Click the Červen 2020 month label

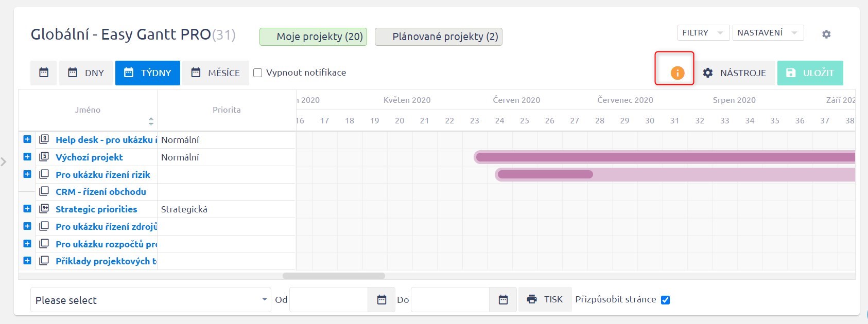pyautogui.click(x=516, y=100)
